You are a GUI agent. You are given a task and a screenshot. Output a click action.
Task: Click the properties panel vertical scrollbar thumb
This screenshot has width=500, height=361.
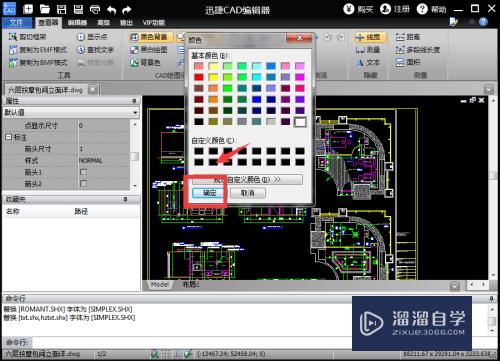pos(135,156)
